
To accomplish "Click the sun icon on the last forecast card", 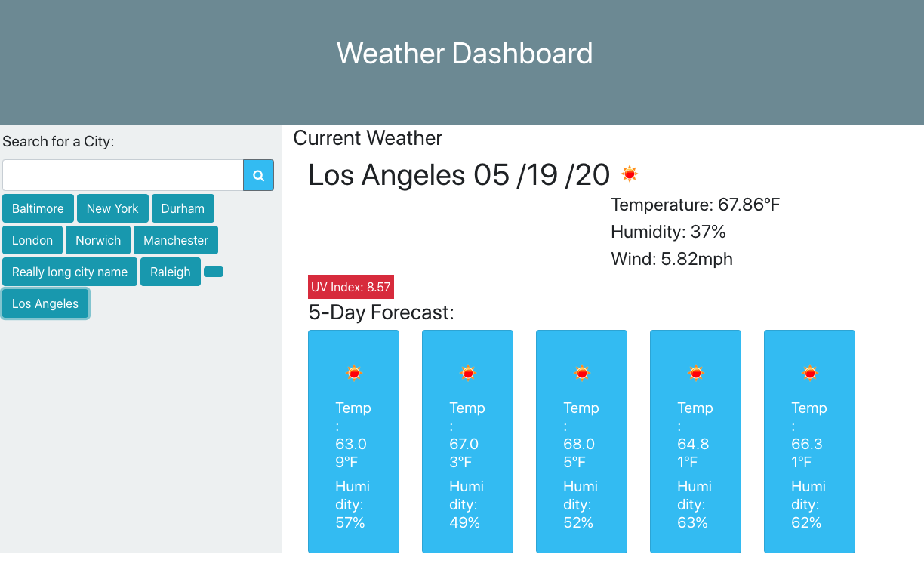I will tap(809, 372).
